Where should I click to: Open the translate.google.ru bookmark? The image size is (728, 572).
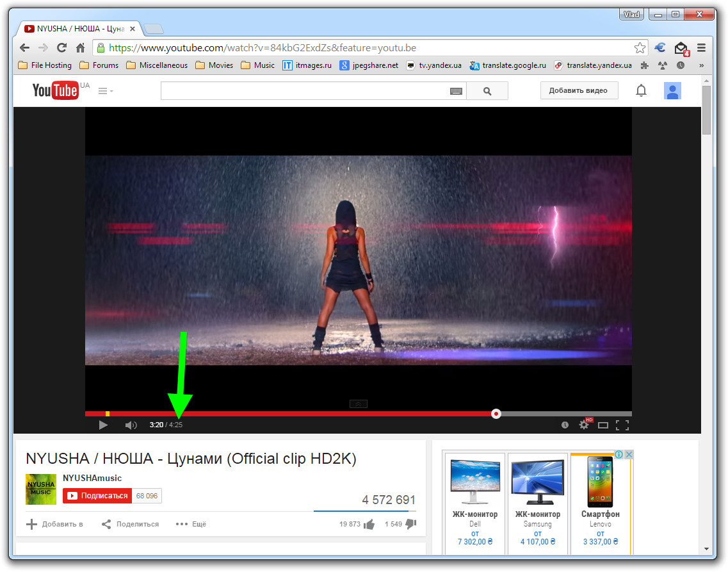click(508, 65)
